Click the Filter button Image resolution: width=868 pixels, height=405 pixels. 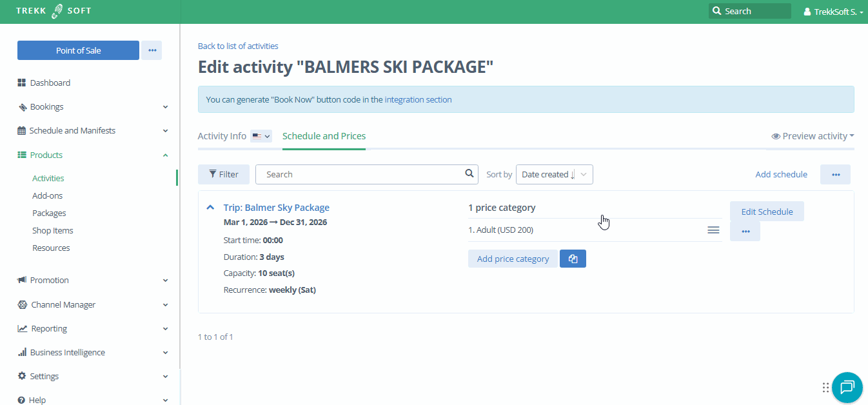224,174
